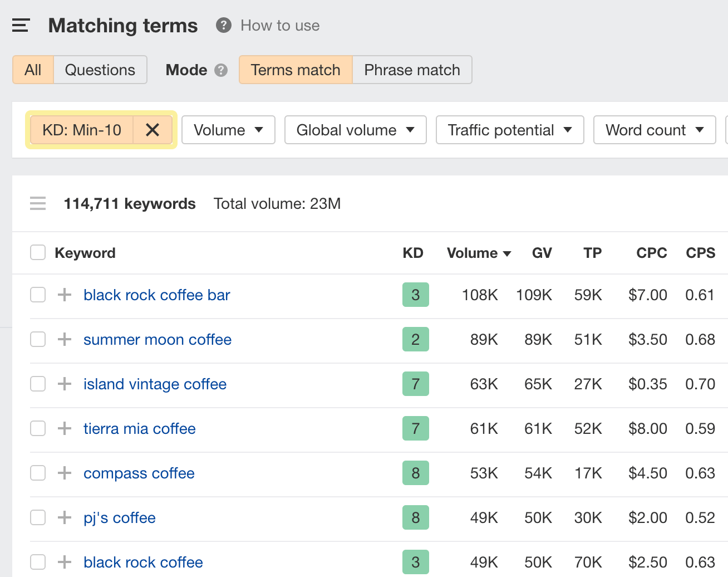728x577 pixels.
Task: Add 'black rock coffee bar' via plus icon
Action: (x=65, y=295)
